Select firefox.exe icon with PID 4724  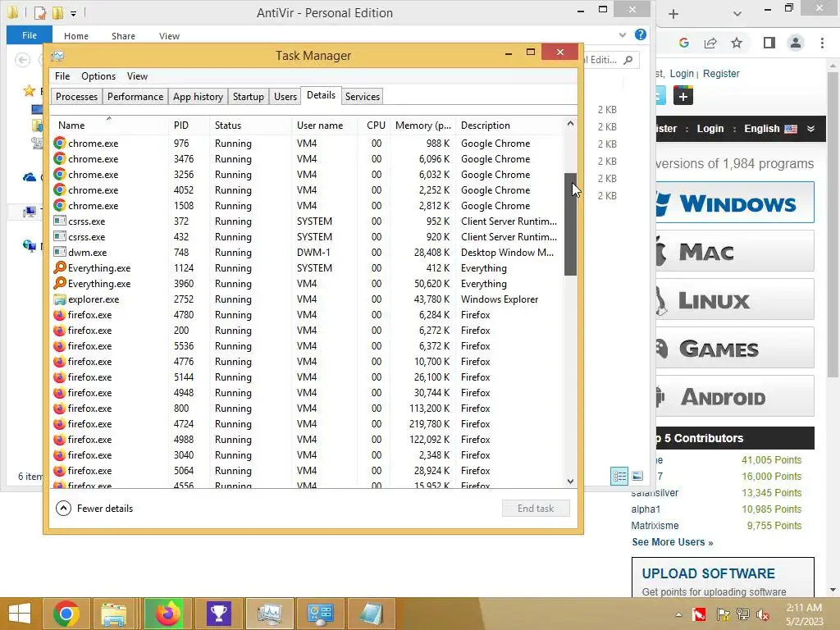[59, 424]
